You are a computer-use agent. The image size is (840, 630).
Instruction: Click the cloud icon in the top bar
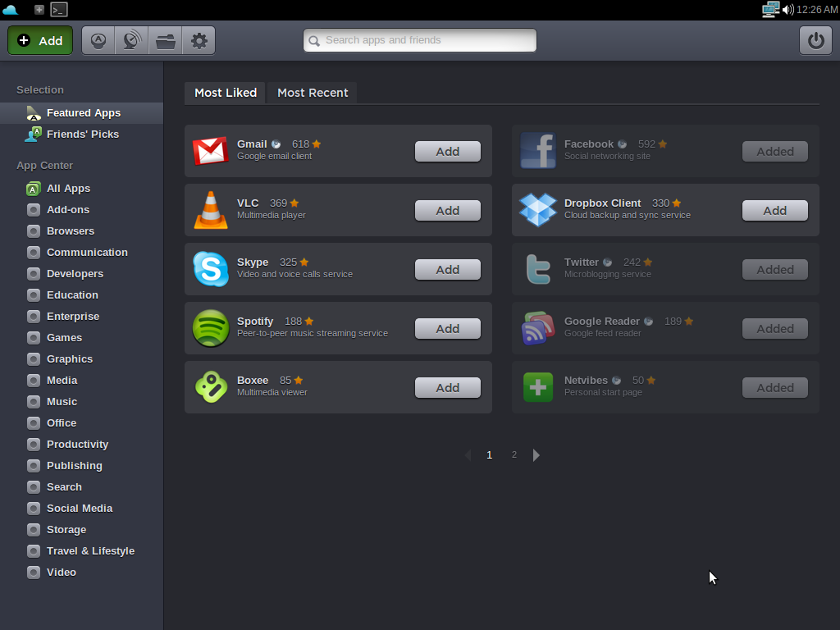(x=10, y=10)
